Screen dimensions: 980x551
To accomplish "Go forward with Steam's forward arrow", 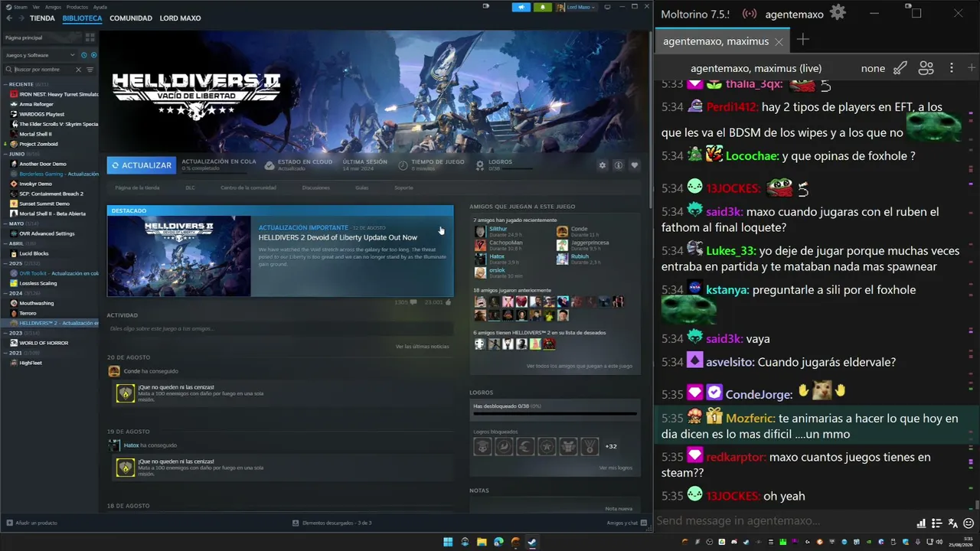I will pyautogui.click(x=21, y=18).
